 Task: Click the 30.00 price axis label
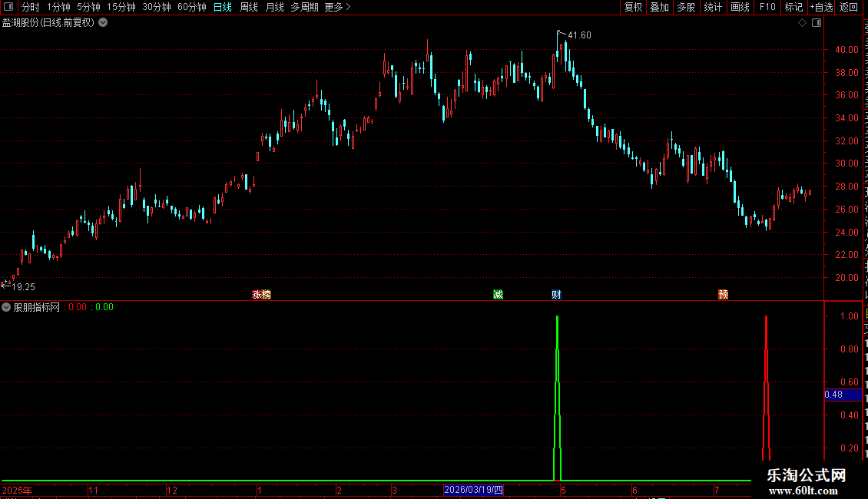pos(847,164)
